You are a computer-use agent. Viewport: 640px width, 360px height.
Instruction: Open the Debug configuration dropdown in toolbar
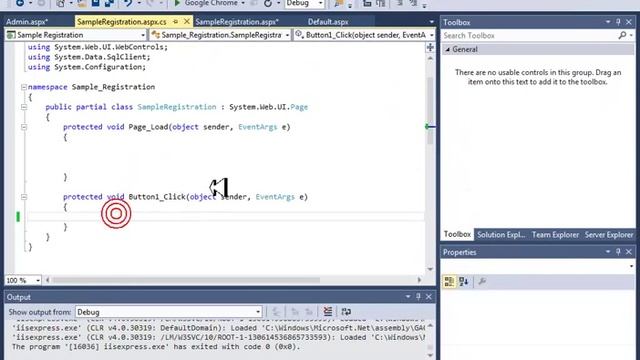coord(320,3)
